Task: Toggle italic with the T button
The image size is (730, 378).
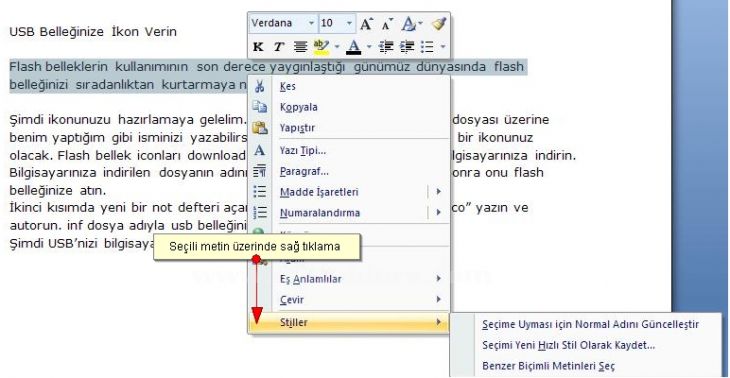Action: point(278,47)
